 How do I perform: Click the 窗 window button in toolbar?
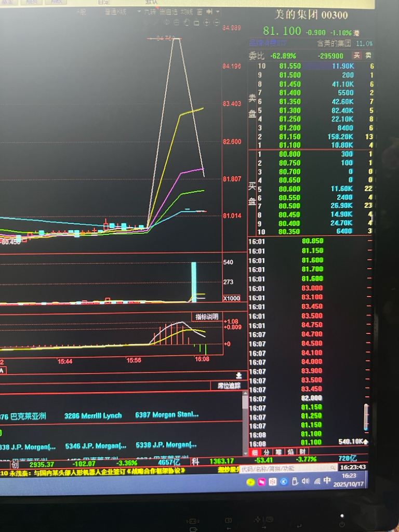point(199,12)
